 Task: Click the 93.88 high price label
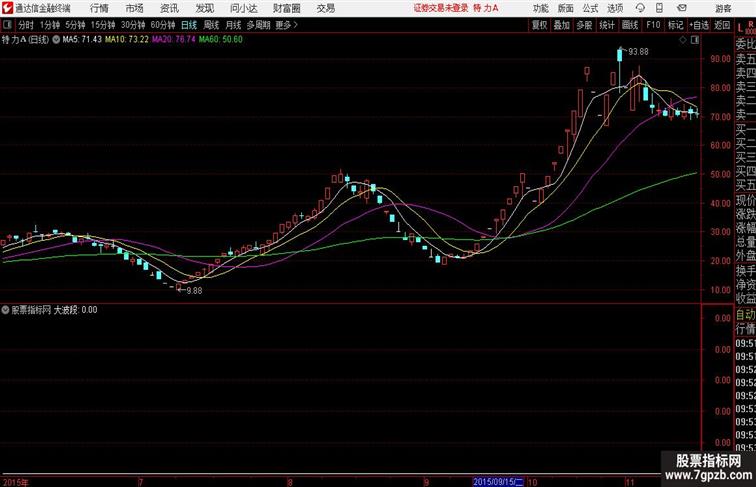pyautogui.click(x=638, y=52)
